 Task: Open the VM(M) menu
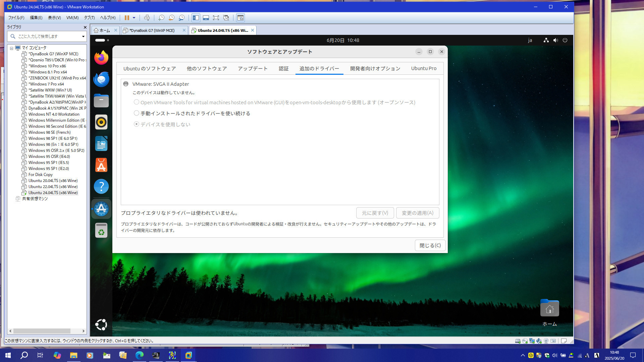click(72, 18)
